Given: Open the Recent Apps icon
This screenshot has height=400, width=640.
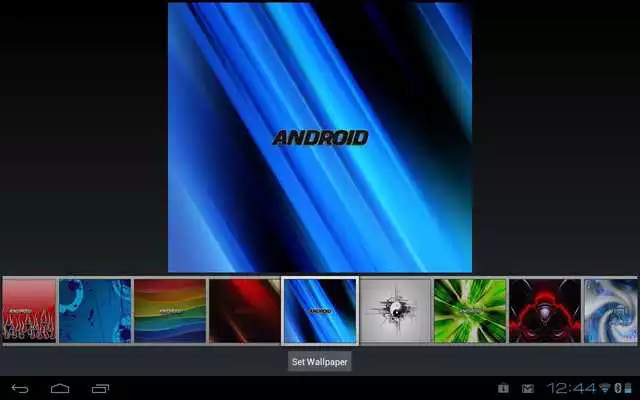Looking at the screenshot, I should tap(100, 389).
